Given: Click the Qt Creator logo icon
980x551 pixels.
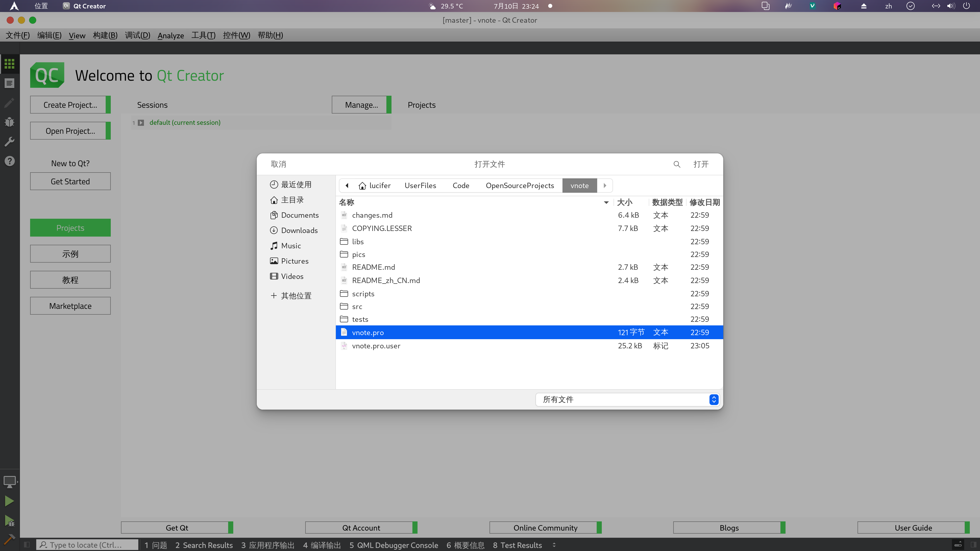Looking at the screenshot, I should coord(47,75).
